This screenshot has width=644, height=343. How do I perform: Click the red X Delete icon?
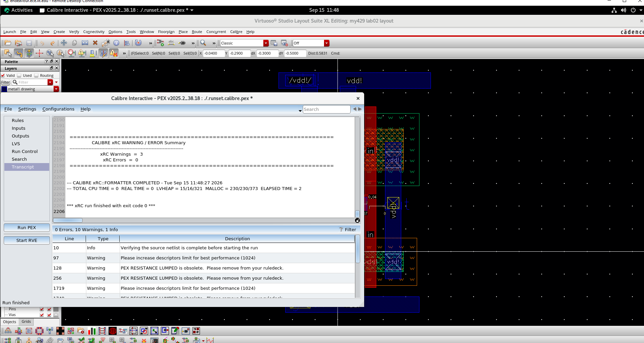(x=95, y=43)
